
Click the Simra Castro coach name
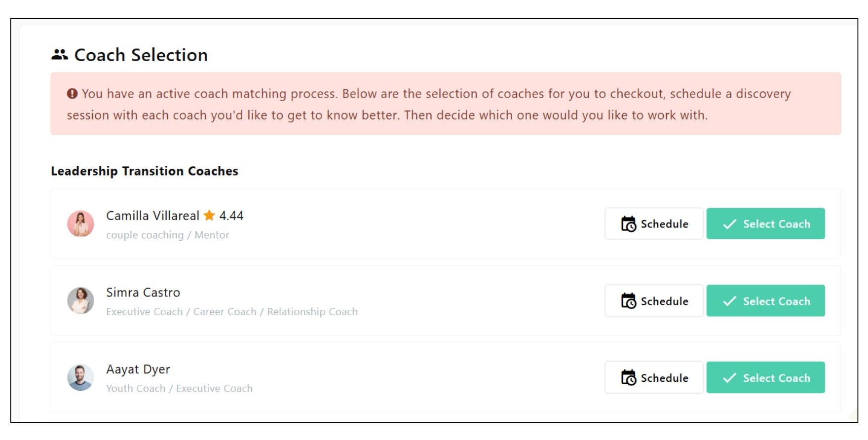pyautogui.click(x=143, y=293)
